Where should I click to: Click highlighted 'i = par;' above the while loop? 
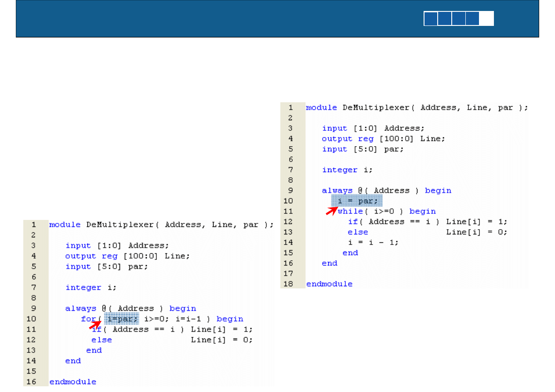tap(357, 201)
